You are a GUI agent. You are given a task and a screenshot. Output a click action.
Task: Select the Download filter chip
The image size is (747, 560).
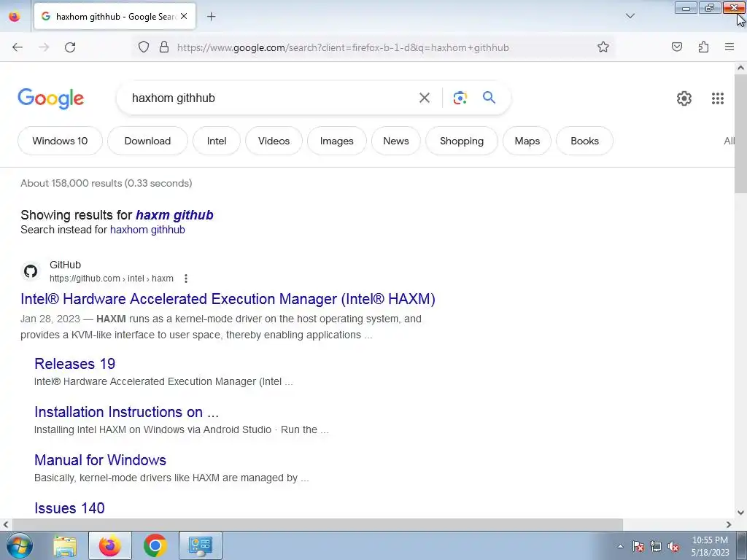point(147,141)
